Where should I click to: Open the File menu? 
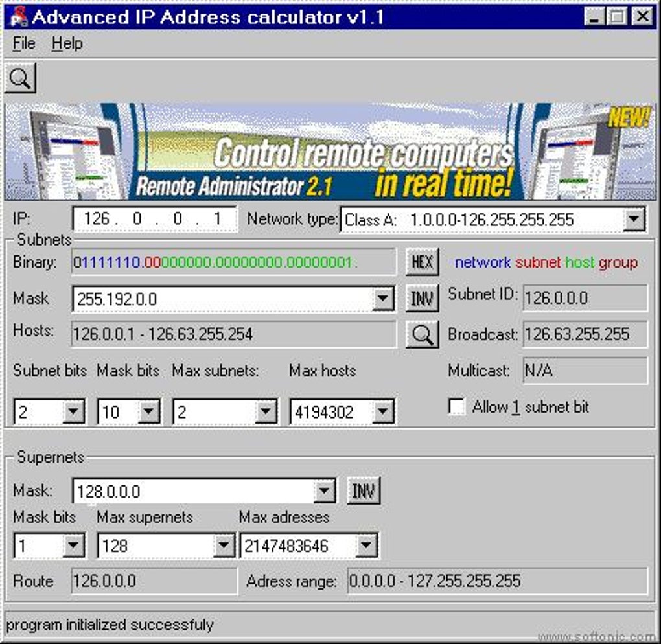tap(23, 43)
